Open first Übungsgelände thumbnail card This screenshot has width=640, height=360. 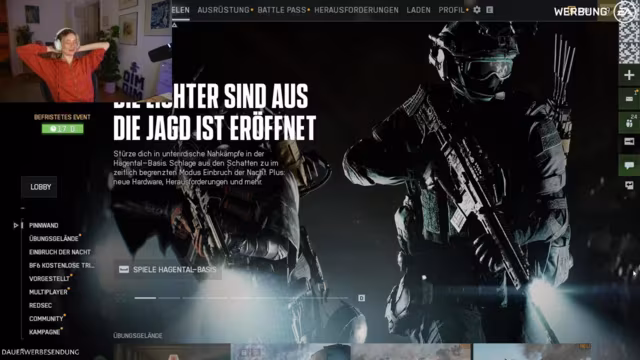coord(172,352)
